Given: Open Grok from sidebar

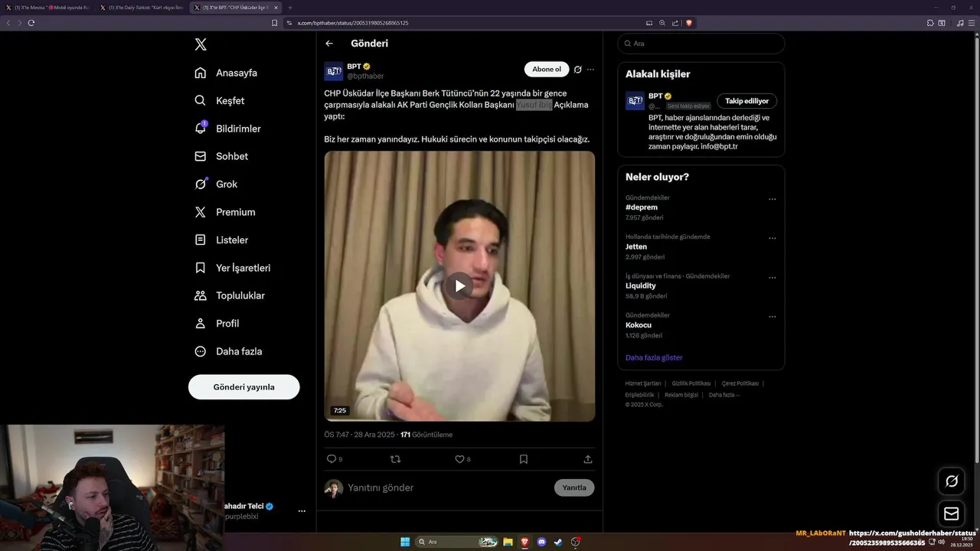Looking at the screenshot, I should 216,184.
